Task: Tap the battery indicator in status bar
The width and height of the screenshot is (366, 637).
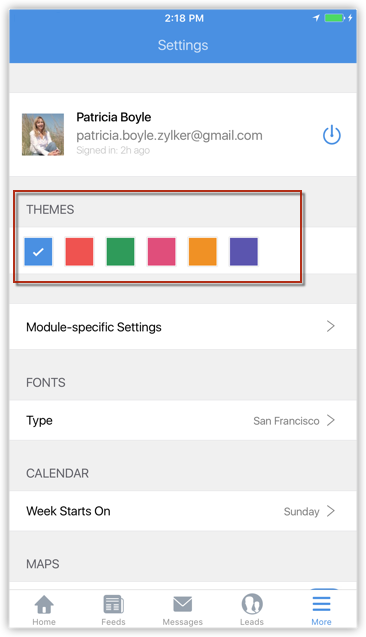Action: pos(335,18)
